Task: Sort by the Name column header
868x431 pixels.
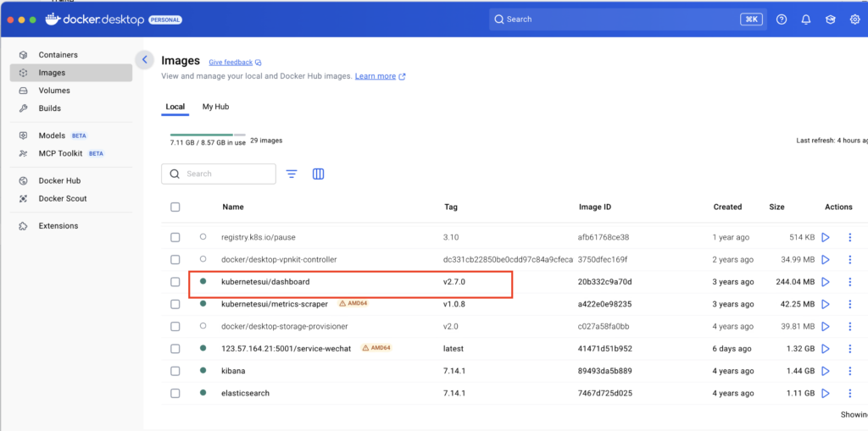Action: coord(233,207)
